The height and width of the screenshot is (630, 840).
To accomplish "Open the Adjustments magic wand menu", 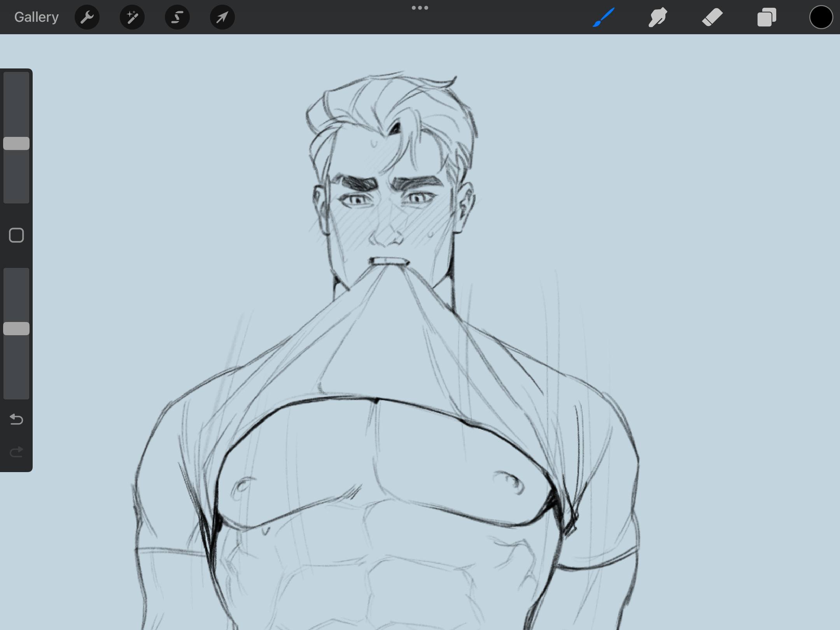I will [132, 17].
